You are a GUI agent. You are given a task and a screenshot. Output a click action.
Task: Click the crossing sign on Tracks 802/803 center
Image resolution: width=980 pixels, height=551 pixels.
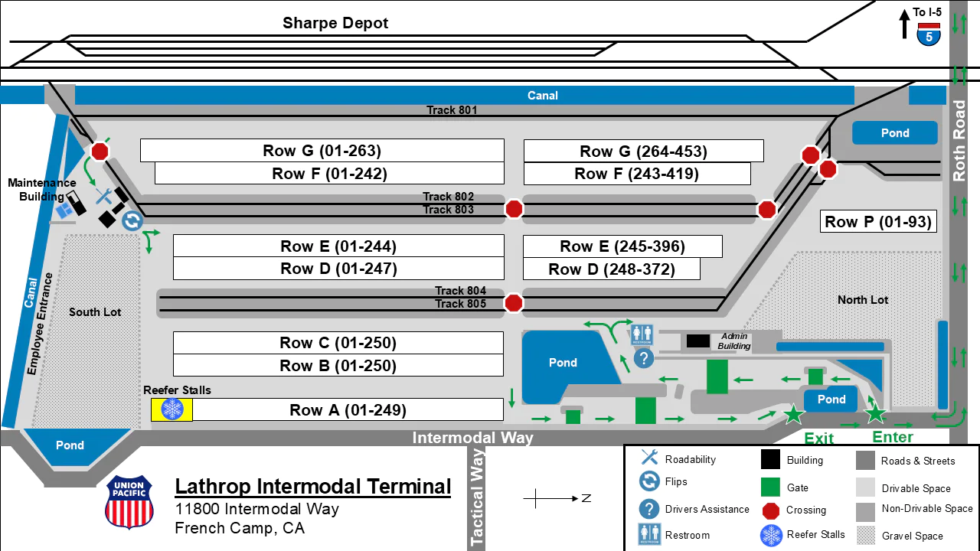[514, 209]
